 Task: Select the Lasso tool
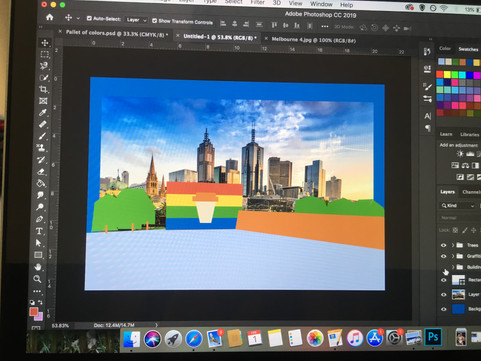(x=44, y=66)
